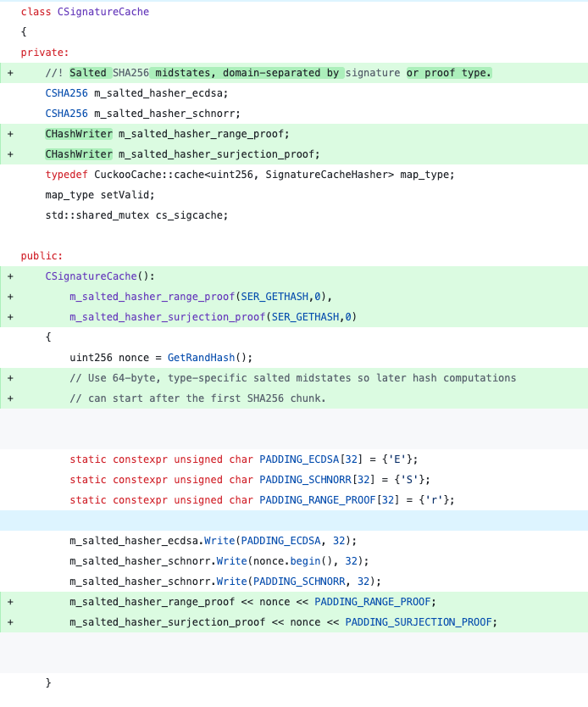Click the CSignatureCache class name at top
The height and width of the screenshot is (707, 588).
pyautogui.click(x=103, y=12)
